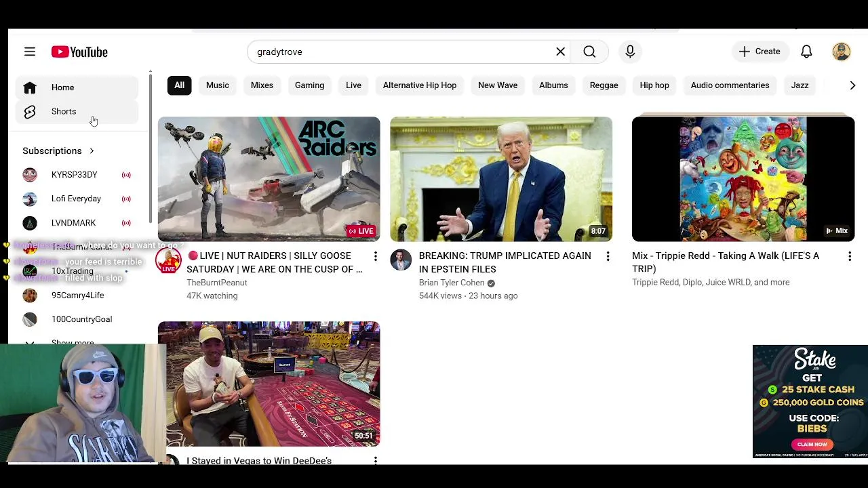Click the 95Camry4Life channel avatar
The height and width of the screenshot is (488, 868).
tap(30, 296)
